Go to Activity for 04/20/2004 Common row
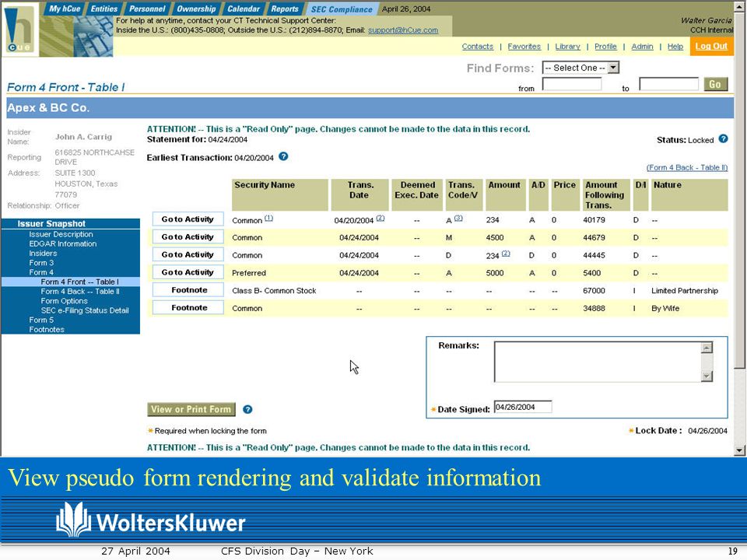747x560 pixels. pyautogui.click(x=188, y=219)
